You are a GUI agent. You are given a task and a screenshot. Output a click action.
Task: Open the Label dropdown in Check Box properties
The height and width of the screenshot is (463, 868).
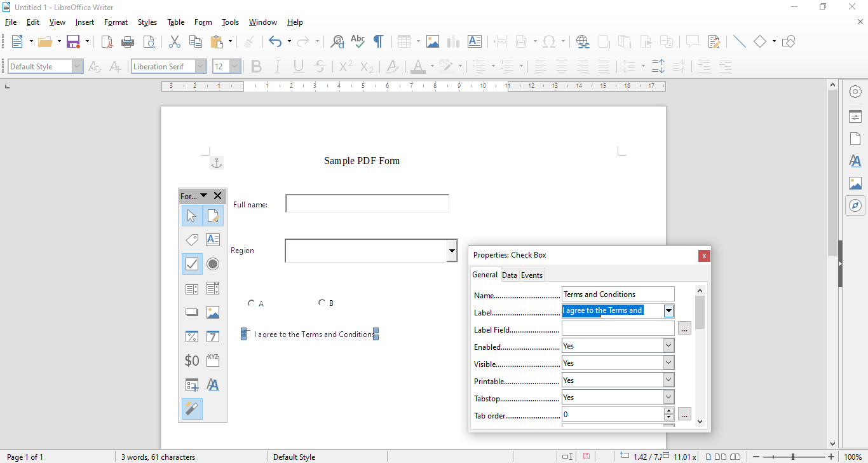pyautogui.click(x=668, y=310)
